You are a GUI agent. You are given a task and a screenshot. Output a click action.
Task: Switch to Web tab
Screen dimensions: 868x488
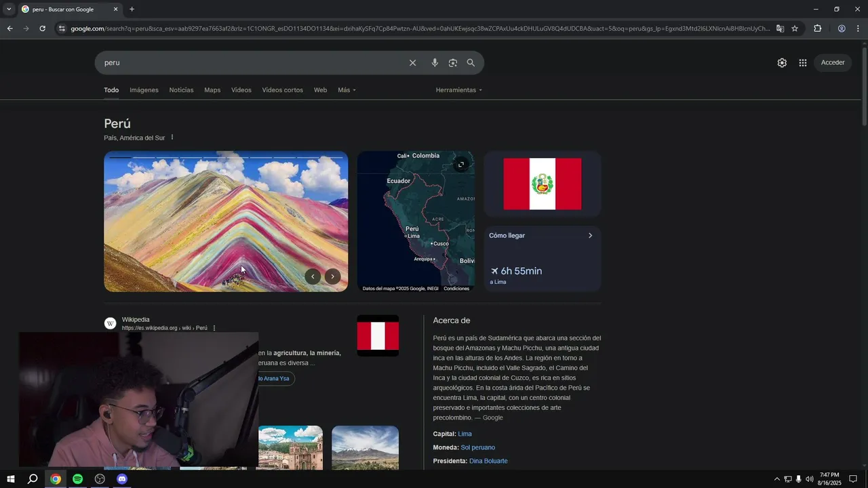click(x=320, y=90)
